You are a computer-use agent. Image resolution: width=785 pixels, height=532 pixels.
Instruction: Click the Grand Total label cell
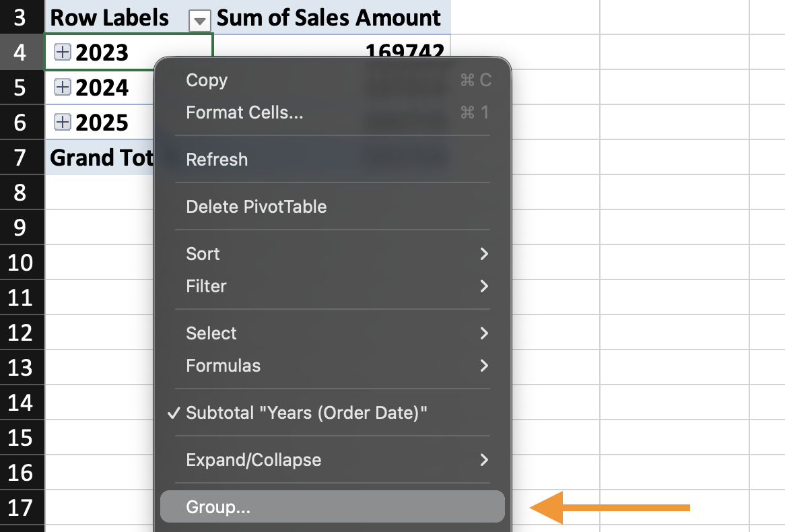pos(101,158)
